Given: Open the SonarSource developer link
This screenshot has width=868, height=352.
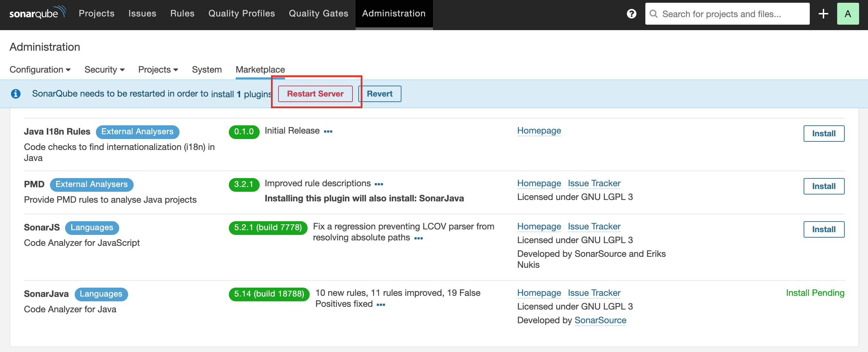Looking at the screenshot, I should (x=600, y=320).
